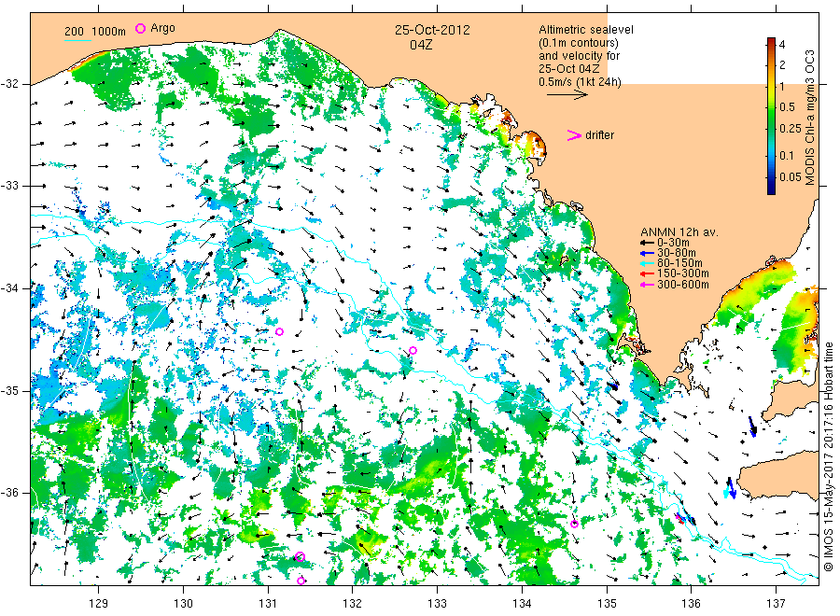Click the 0.1 color bar tick label

click(x=787, y=155)
